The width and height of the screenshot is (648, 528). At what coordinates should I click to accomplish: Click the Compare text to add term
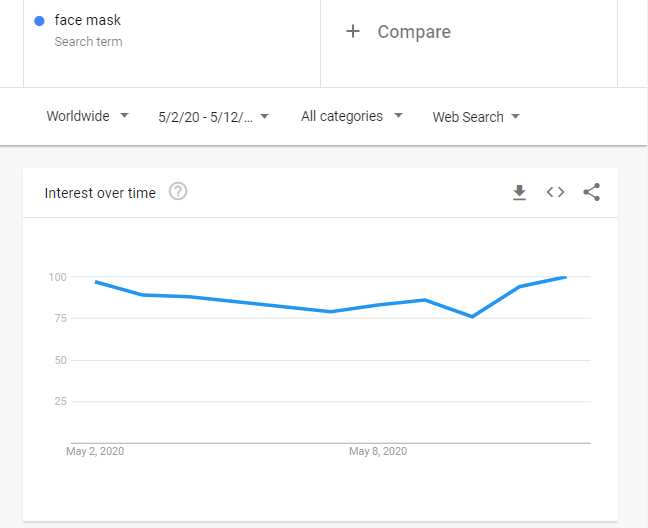tap(414, 32)
